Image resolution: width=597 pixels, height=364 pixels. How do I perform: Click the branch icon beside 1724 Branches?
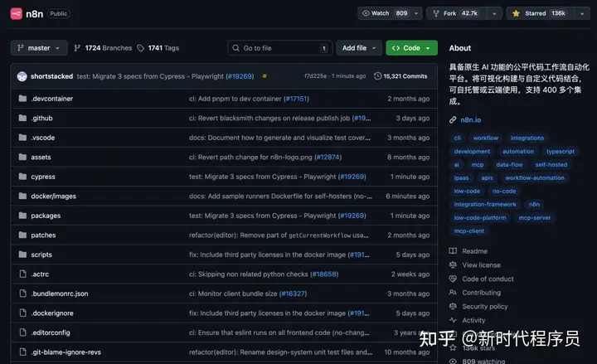[77, 48]
